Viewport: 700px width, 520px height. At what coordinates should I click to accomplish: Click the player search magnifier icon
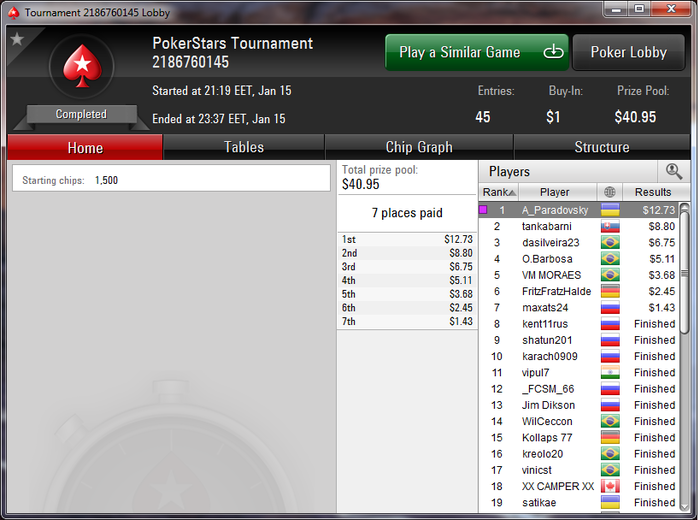pos(674,171)
